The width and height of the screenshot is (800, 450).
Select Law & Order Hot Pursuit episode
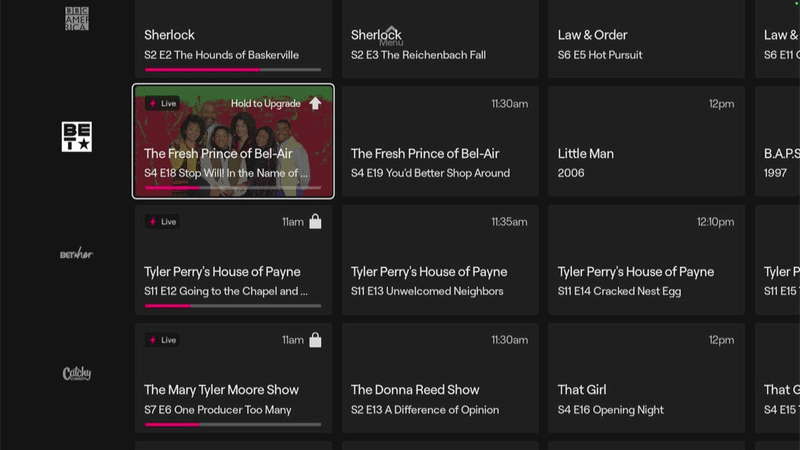[x=647, y=40]
